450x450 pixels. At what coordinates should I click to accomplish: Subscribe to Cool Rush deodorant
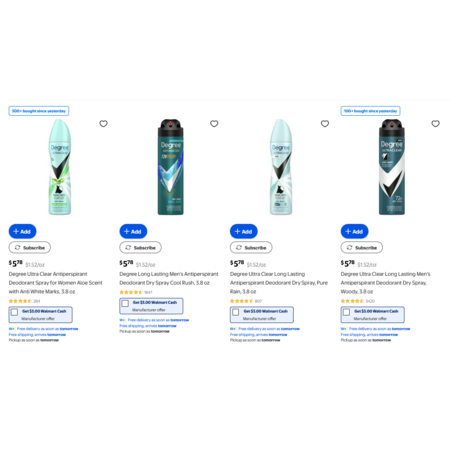(140, 248)
